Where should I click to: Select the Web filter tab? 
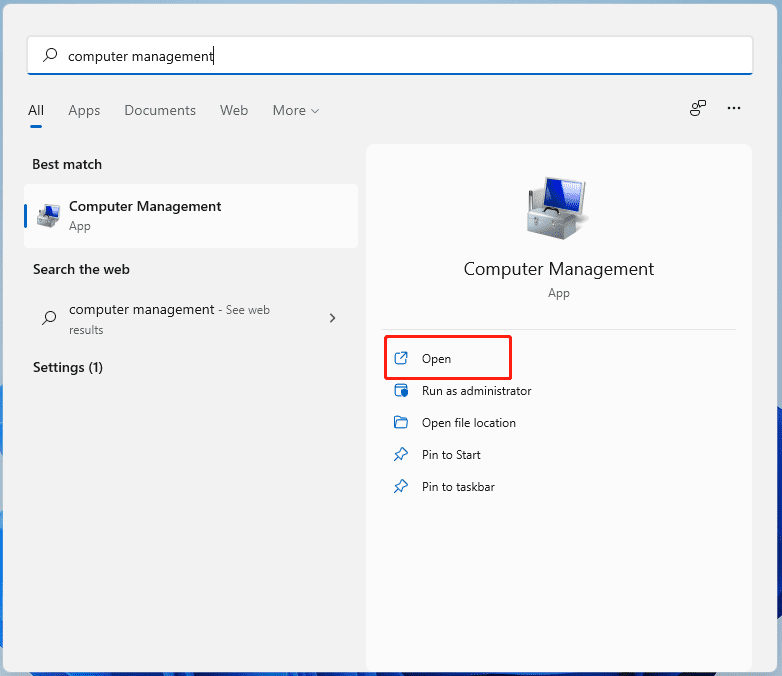click(234, 110)
